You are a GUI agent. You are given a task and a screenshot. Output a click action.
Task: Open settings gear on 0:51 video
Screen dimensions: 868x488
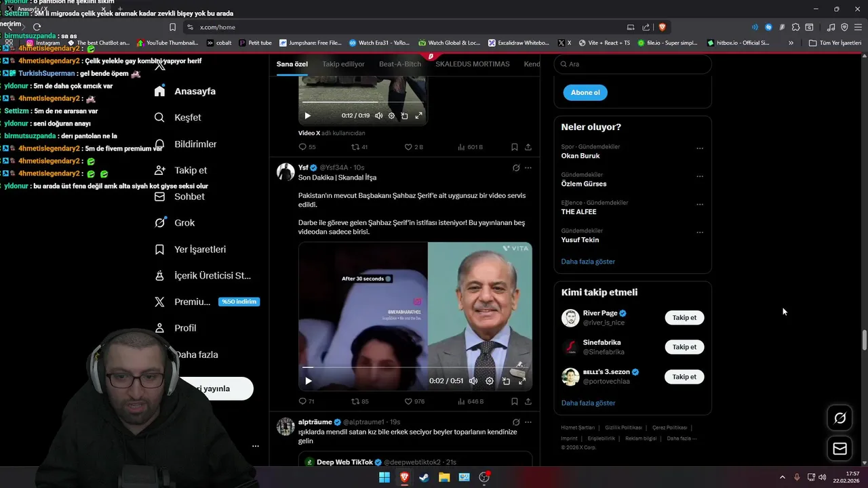(490, 381)
